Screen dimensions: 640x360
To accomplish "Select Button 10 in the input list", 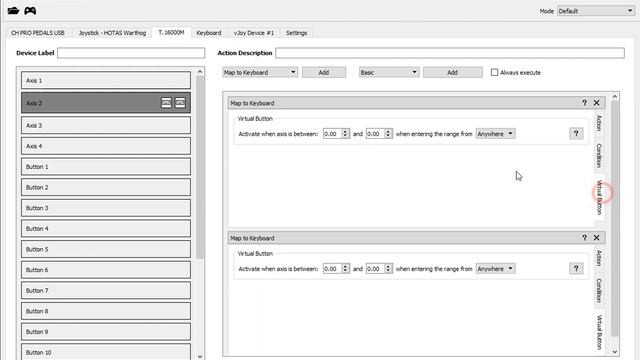I will point(106,352).
